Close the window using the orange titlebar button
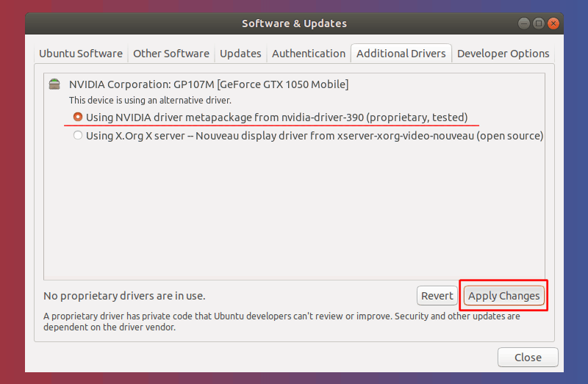Image resolution: width=588 pixels, height=384 pixels. (x=553, y=23)
